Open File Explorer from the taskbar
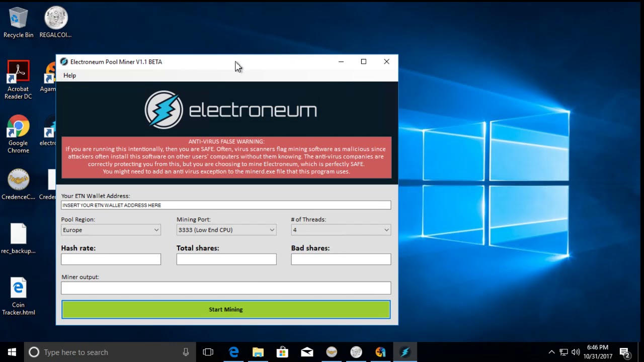 click(258, 352)
